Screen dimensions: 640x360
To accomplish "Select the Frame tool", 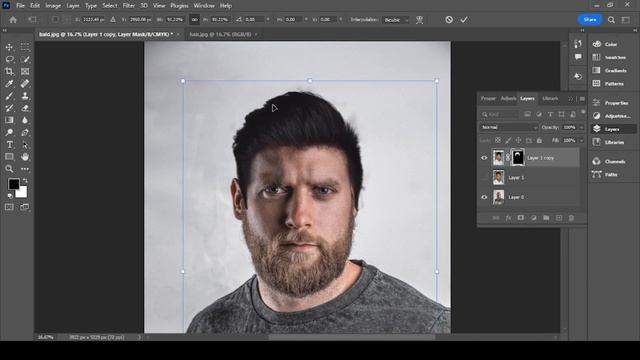I will 25,72.
